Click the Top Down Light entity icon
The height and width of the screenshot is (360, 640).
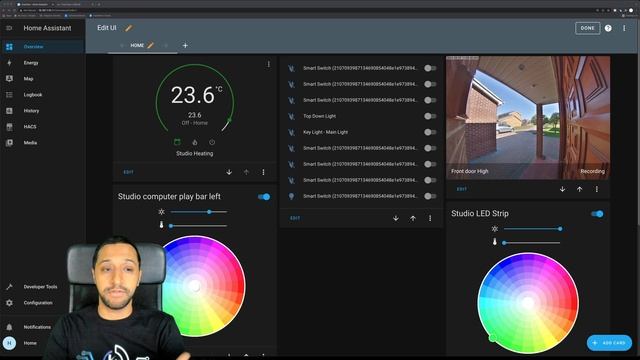(x=291, y=116)
